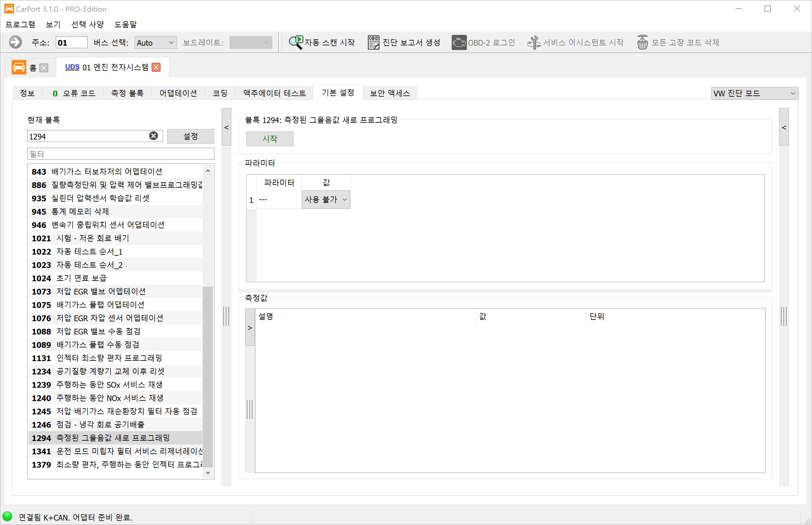This screenshot has width=812, height=525.
Task: Click the green connection status indicator
Action: [7, 516]
